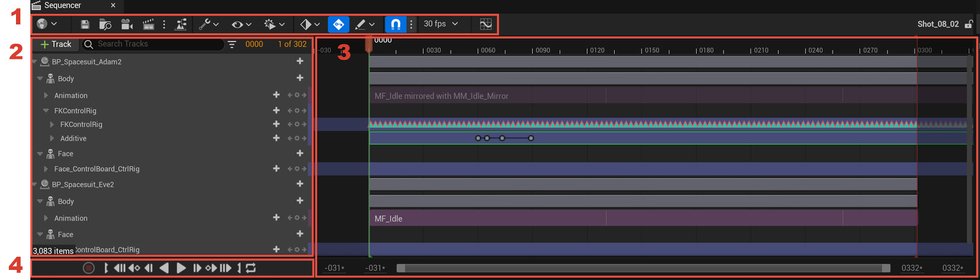Expand the Additive track

pos(52,138)
